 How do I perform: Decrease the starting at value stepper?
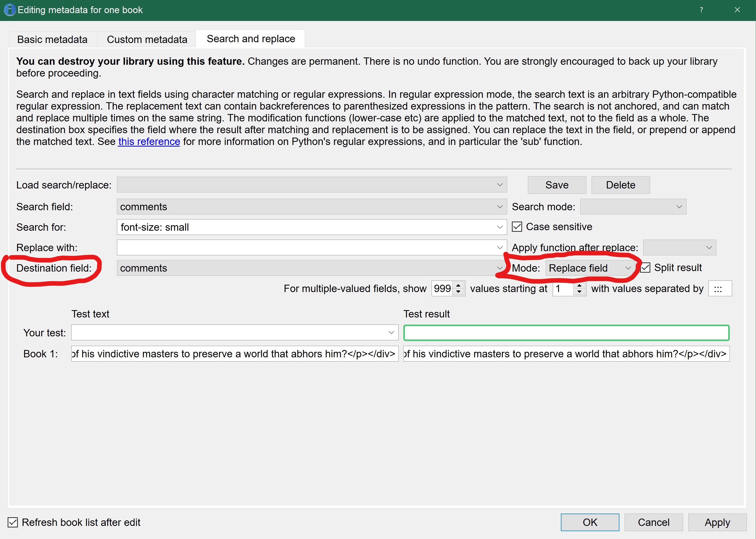[579, 292]
